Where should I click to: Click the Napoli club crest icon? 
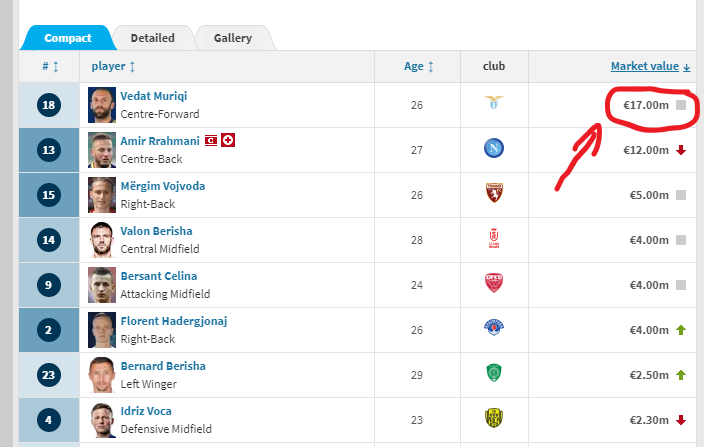coord(493,149)
